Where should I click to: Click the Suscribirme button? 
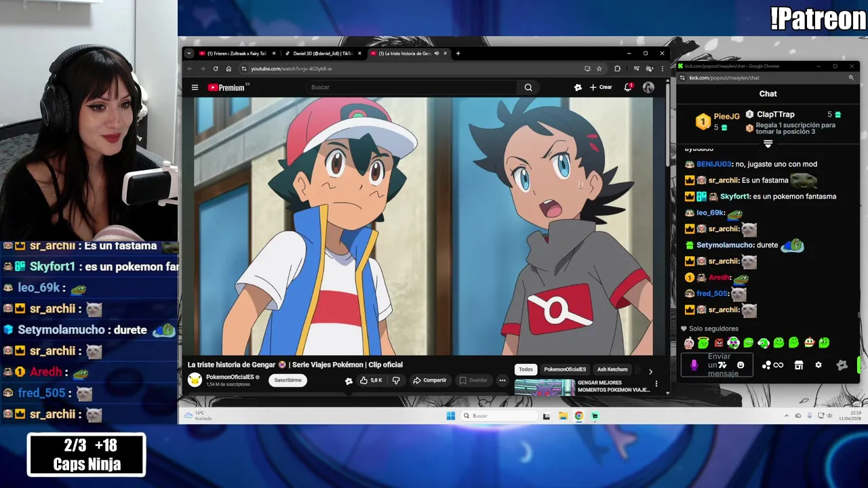coord(288,380)
